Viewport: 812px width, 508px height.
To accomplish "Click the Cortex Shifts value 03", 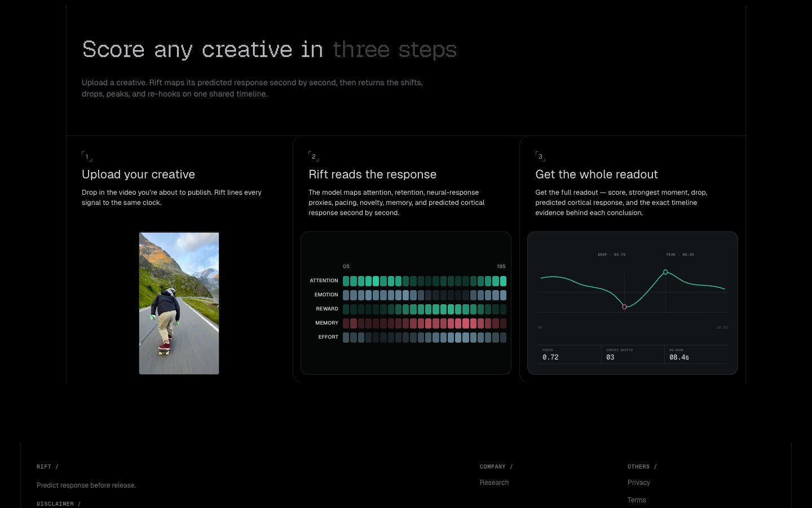I will point(610,357).
